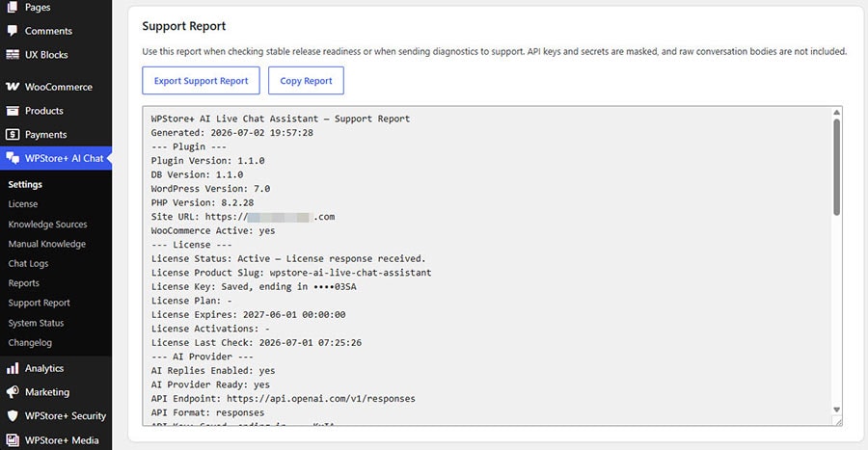
Task: Click the Export Support Report button
Action: (x=201, y=81)
